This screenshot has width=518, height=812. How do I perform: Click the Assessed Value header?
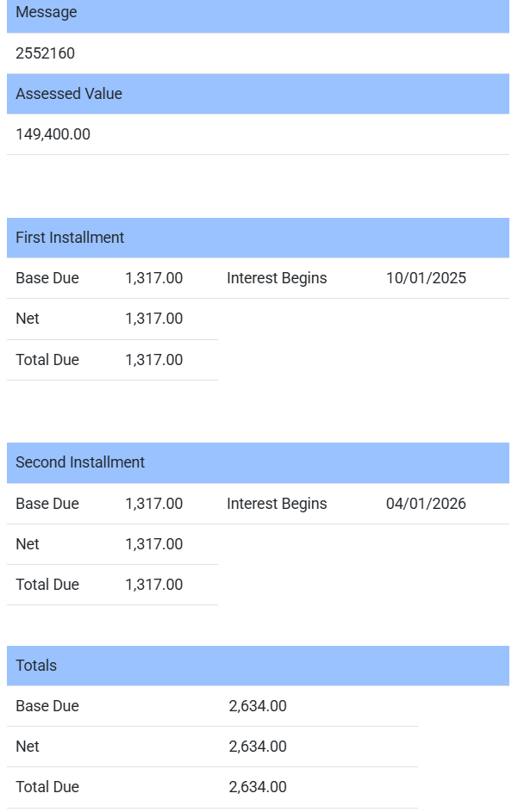69,94
